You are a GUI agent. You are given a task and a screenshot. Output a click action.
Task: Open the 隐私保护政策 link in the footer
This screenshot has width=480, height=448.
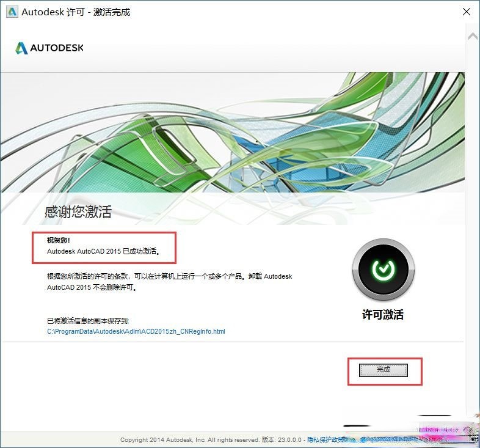click(x=327, y=439)
